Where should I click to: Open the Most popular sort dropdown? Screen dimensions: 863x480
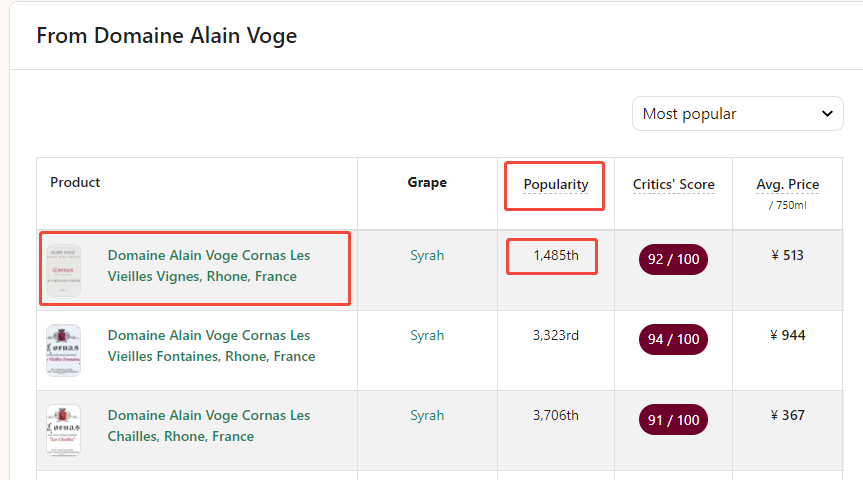tap(738, 114)
